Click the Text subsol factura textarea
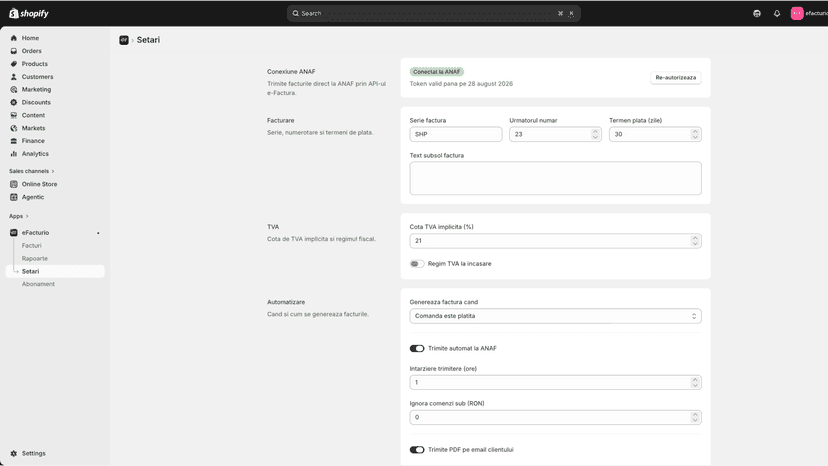 [556, 178]
